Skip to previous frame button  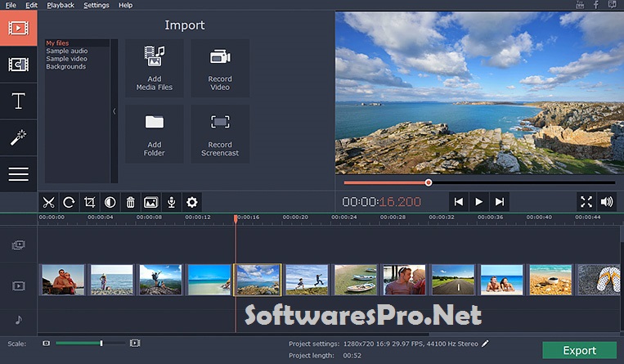(x=459, y=202)
